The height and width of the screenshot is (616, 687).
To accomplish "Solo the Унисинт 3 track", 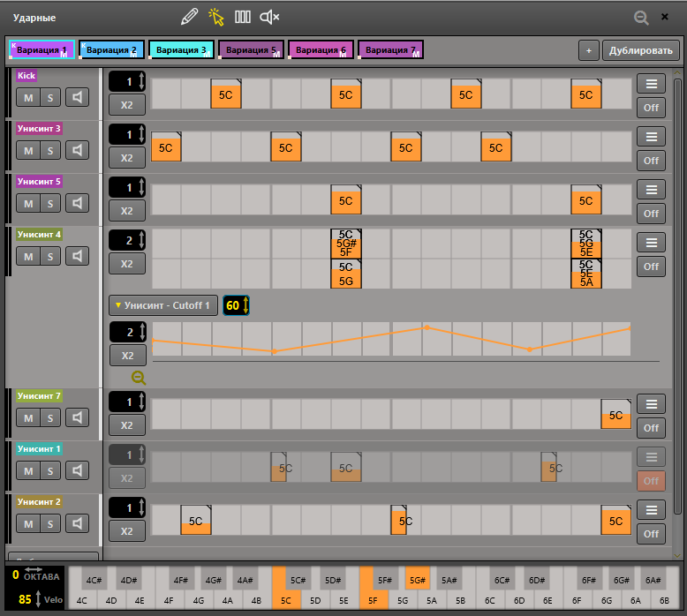I will [x=50, y=150].
